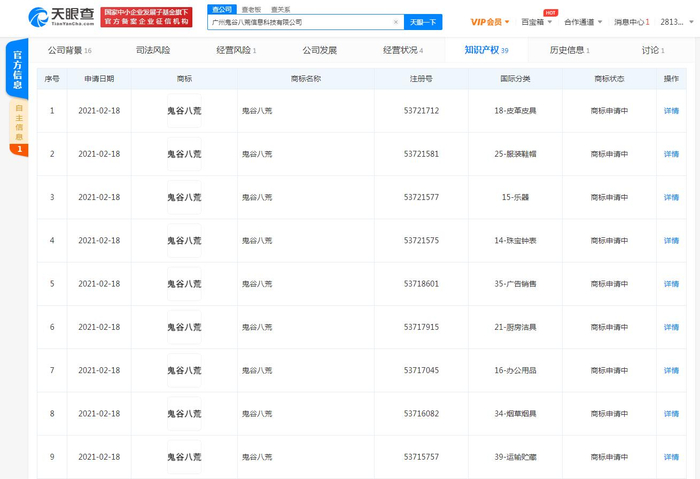700x479 pixels.
Task: Click the 天眼查 logo
Action: click(x=61, y=16)
